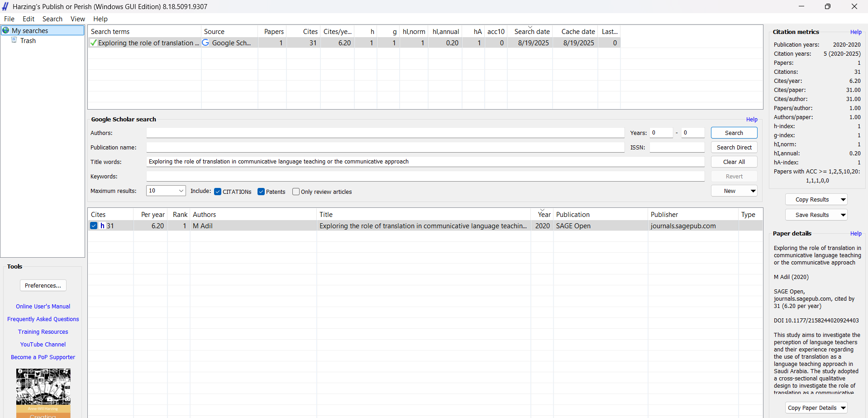Open the Copy Results dropdown arrow
The image size is (868, 418).
coord(843,199)
